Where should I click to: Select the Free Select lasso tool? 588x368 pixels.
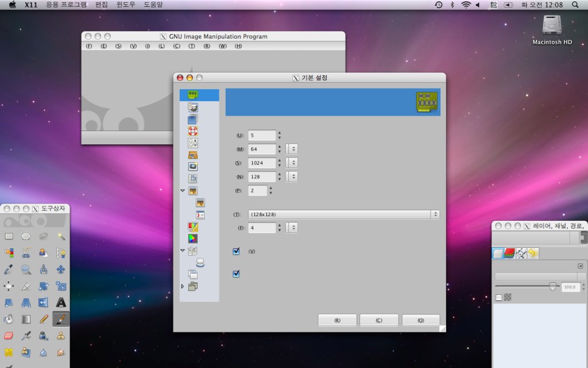44,236
